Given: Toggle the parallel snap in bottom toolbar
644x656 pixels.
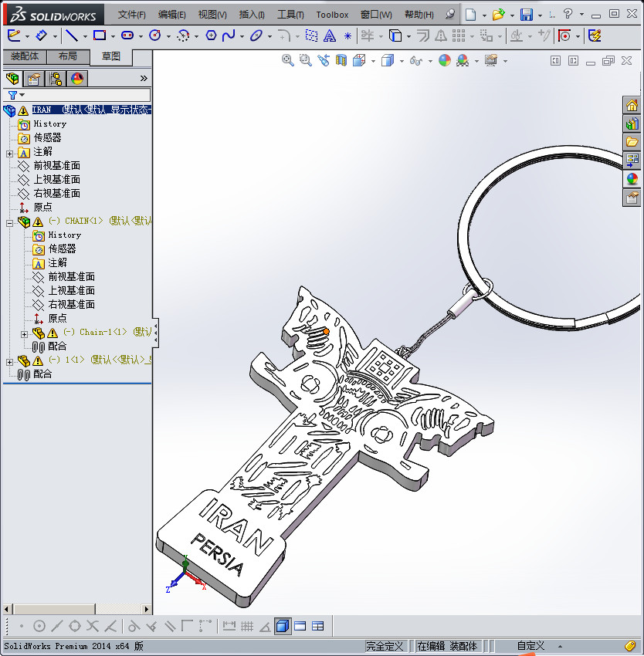Looking at the screenshot, I should (x=170, y=627).
